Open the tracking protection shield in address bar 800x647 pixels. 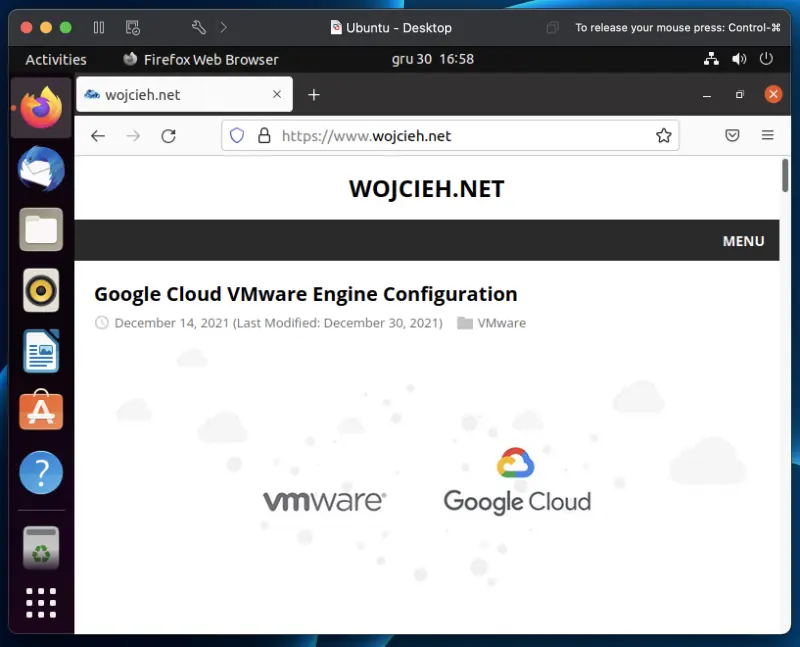pyautogui.click(x=236, y=135)
